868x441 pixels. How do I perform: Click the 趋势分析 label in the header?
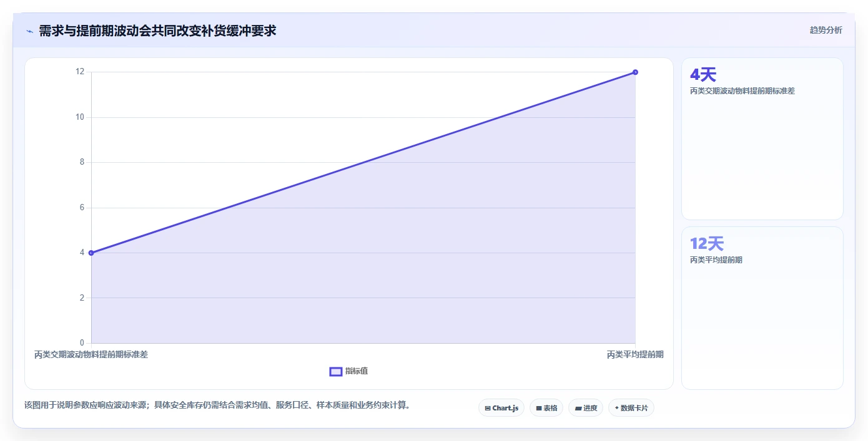[x=826, y=30]
